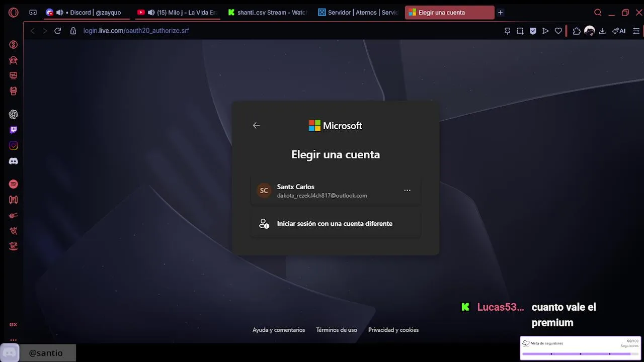Viewport: 644px width, 362px height.
Task: Go back with browser back arrow
Action: click(x=32, y=31)
